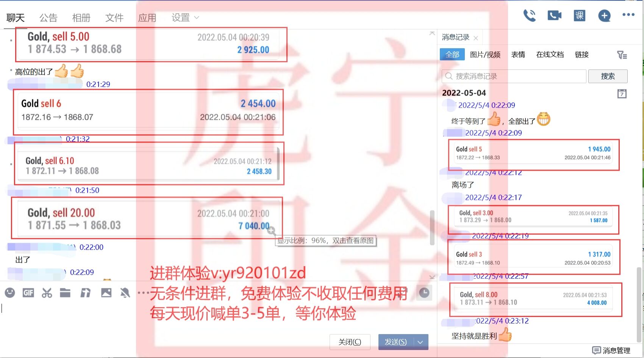The width and height of the screenshot is (644, 358).
Task: Select the 表情 filter tab
Action: tap(518, 55)
